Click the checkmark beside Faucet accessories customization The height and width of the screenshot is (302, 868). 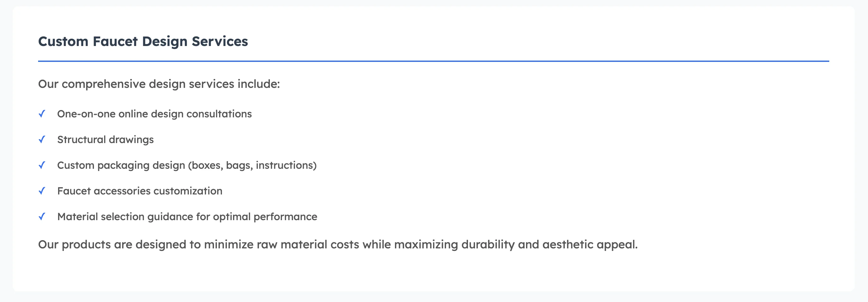pos(42,191)
